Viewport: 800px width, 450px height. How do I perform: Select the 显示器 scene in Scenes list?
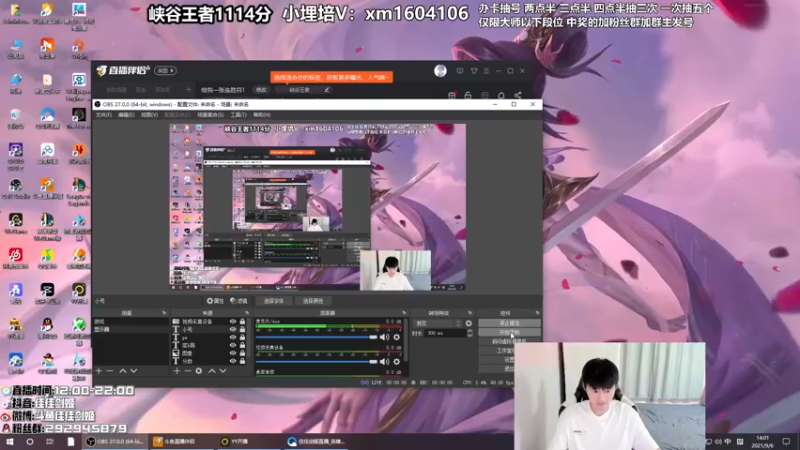131,330
